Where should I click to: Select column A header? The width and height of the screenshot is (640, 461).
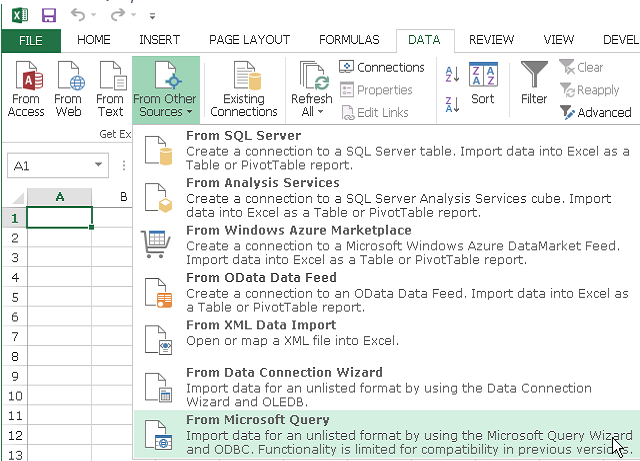[60, 197]
